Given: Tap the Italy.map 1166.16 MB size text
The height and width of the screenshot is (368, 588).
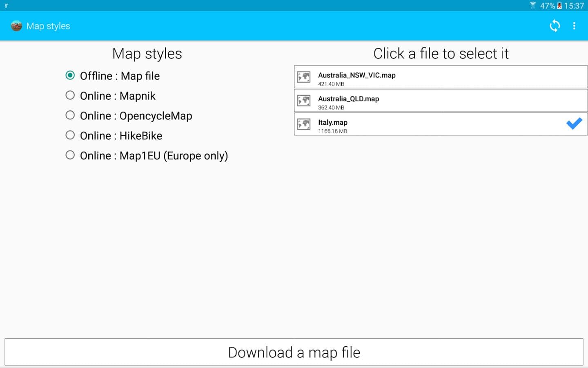Looking at the screenshot, I should pyautogui.click(x=332, y=131).
